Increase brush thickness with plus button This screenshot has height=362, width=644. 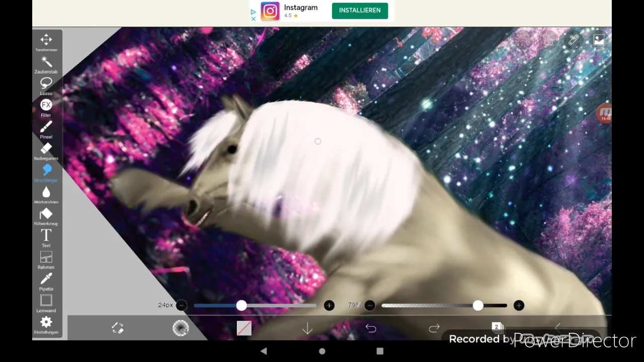tap(329, 305)
